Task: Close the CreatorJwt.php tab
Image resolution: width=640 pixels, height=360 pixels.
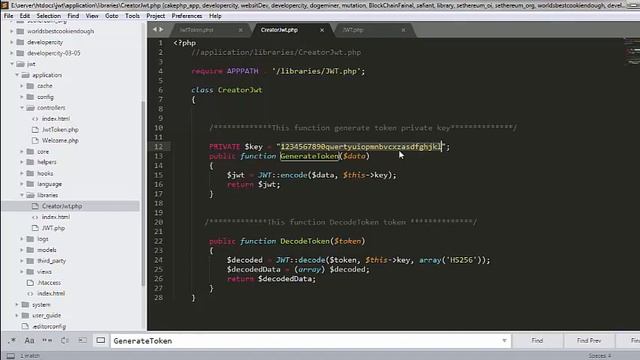Action: (322, 30)
